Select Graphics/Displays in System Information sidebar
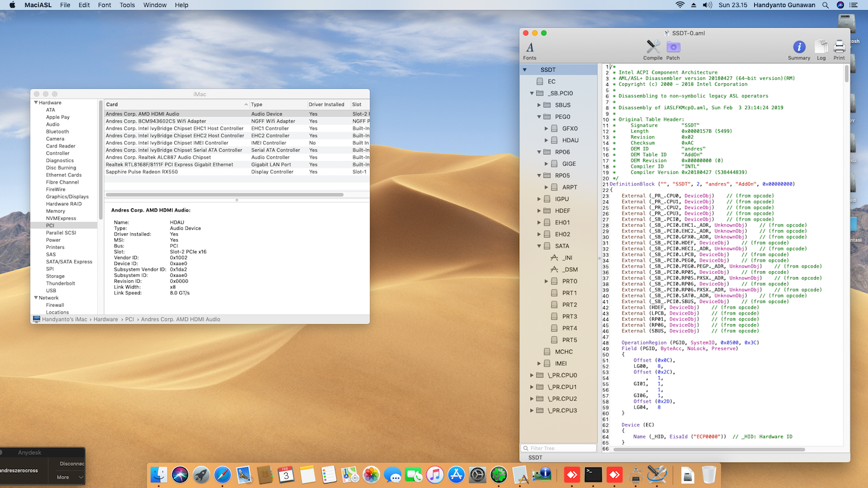868x488 pixels. coord(67,196)
